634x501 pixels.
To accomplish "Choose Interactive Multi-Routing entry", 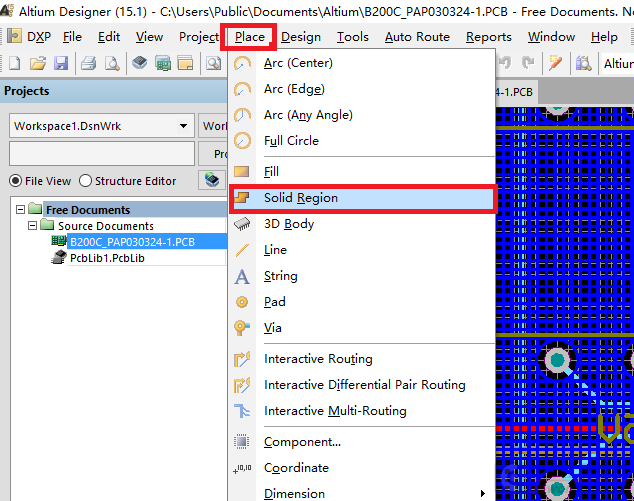I will click(362, 411).
